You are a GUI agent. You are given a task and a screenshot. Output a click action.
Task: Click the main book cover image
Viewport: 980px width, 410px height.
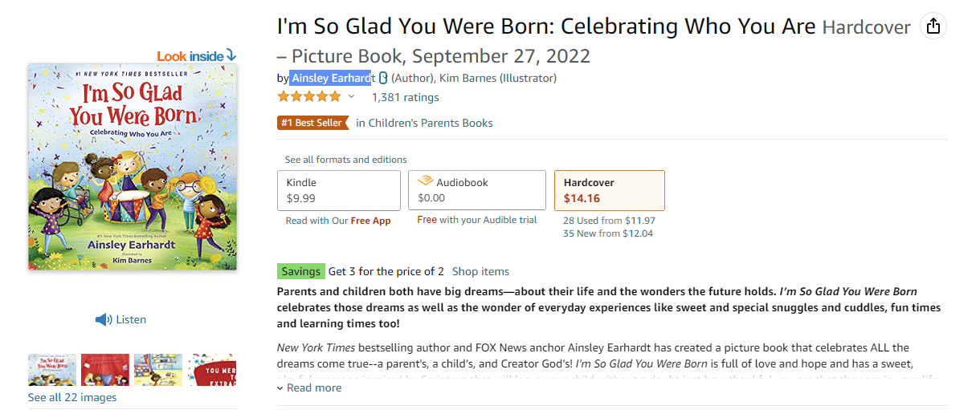[x=133, y=167]
